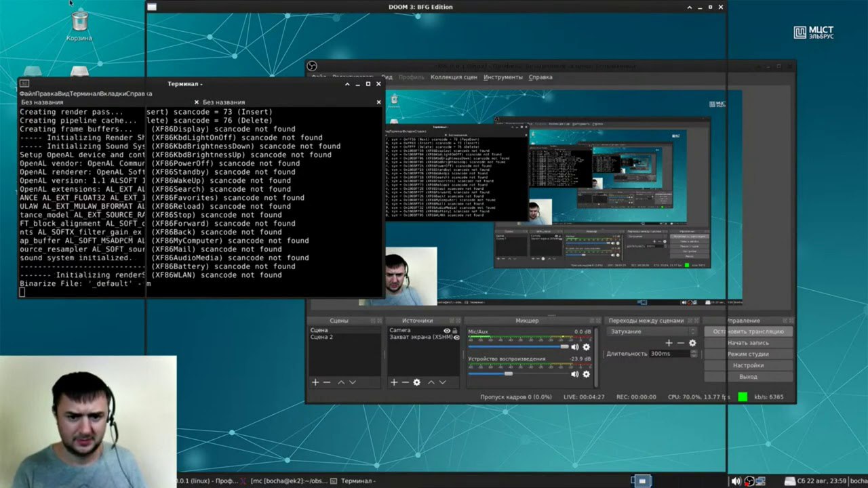Image resolution: width=868 pixels, height=488 pixels.
Task: Select Сцена 2 in scenes list
Action: [x=344, y=337]
